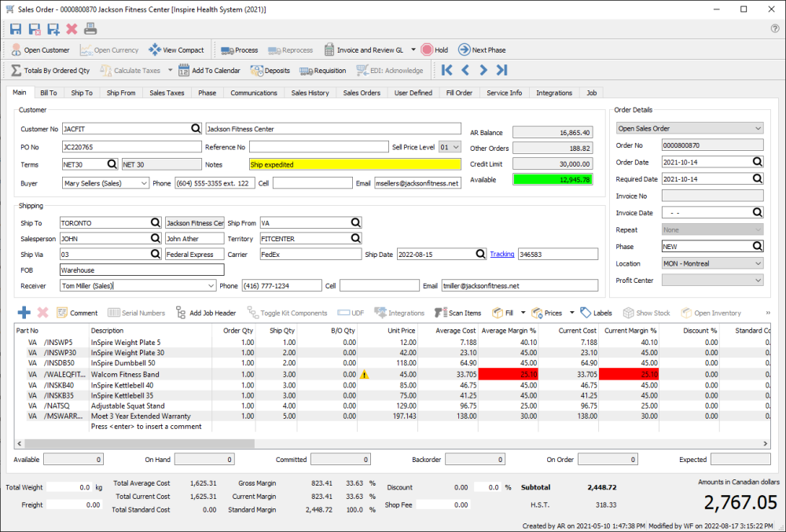This screenshot has height=532, width=786.
Task: Click warning icon on Walcom Fitness Band row
Action: 364,375
